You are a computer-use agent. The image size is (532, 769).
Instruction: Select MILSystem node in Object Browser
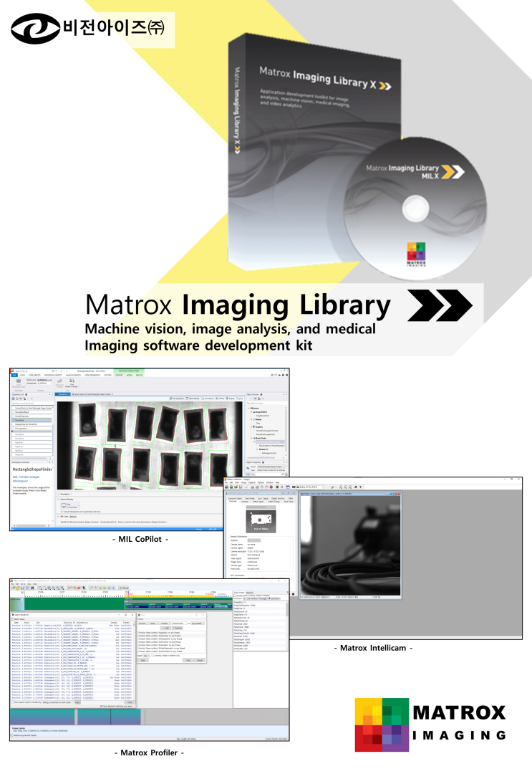pos(254,408)
